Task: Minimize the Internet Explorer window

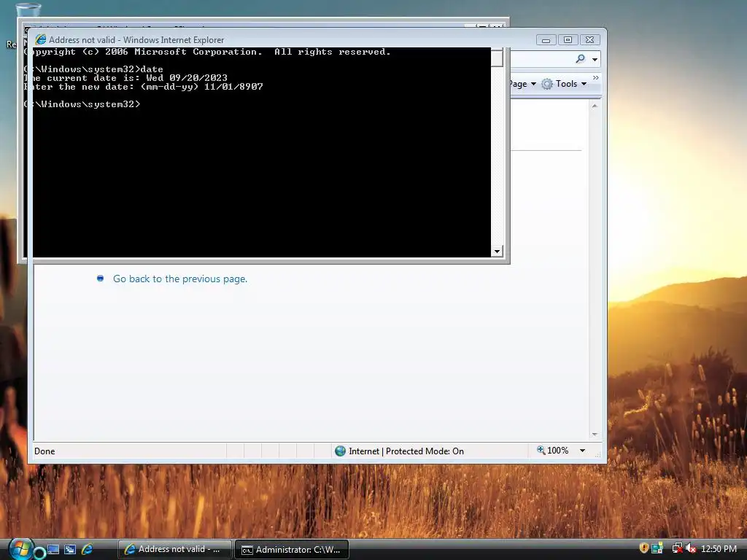Action: pos(546,40)
